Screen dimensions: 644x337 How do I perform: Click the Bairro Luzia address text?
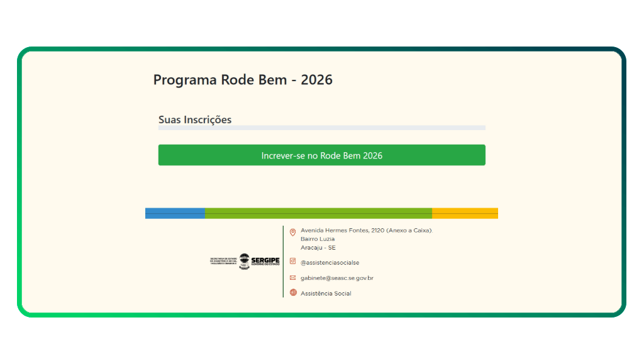tap(318, 239)
